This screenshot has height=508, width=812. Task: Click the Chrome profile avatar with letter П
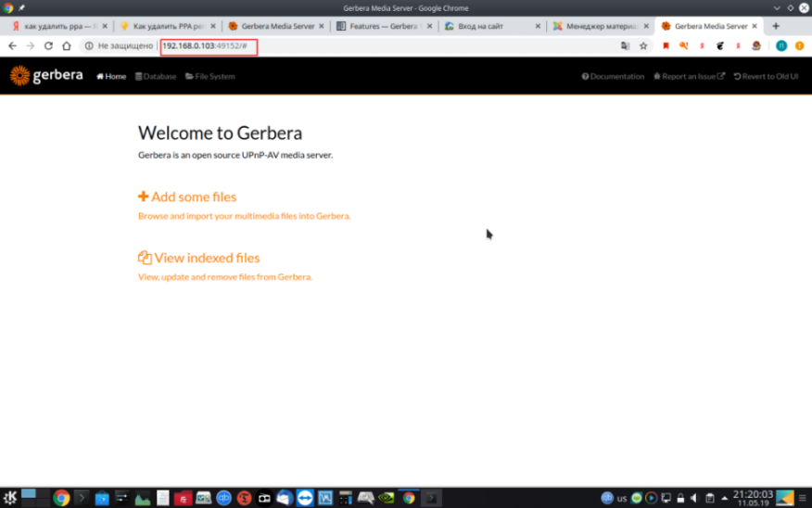coord(781,45)
